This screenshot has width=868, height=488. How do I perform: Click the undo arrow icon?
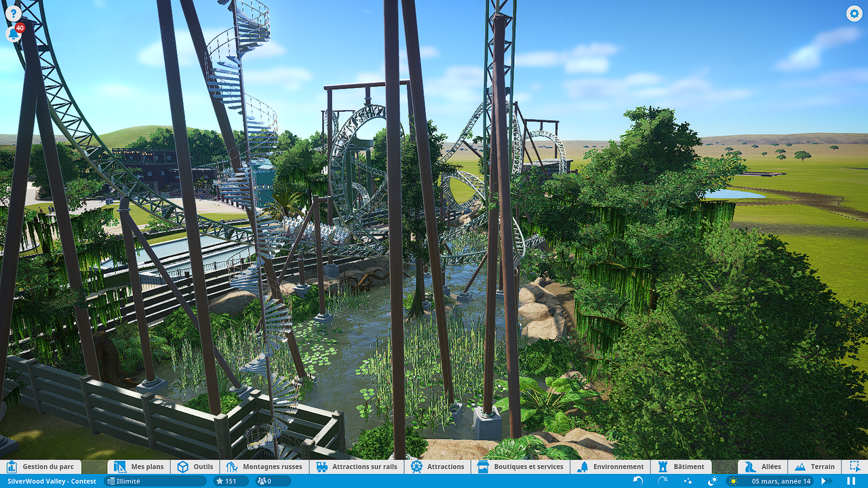[637, 481]
